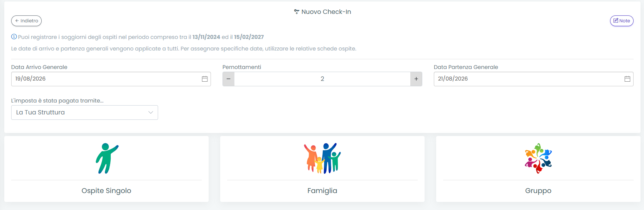Choose the Gruppo label
The height and width of the screenshot is (210, 644).
538,191
